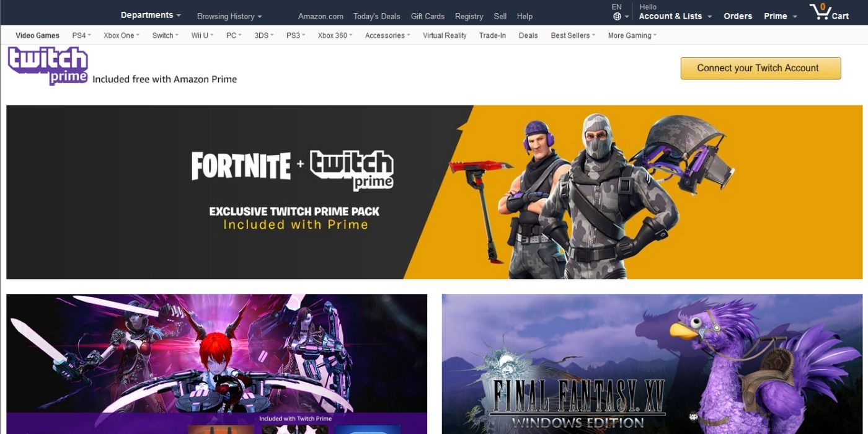Open the Help page link
This screenshot has height=434, width=868.
coord(525,16)
